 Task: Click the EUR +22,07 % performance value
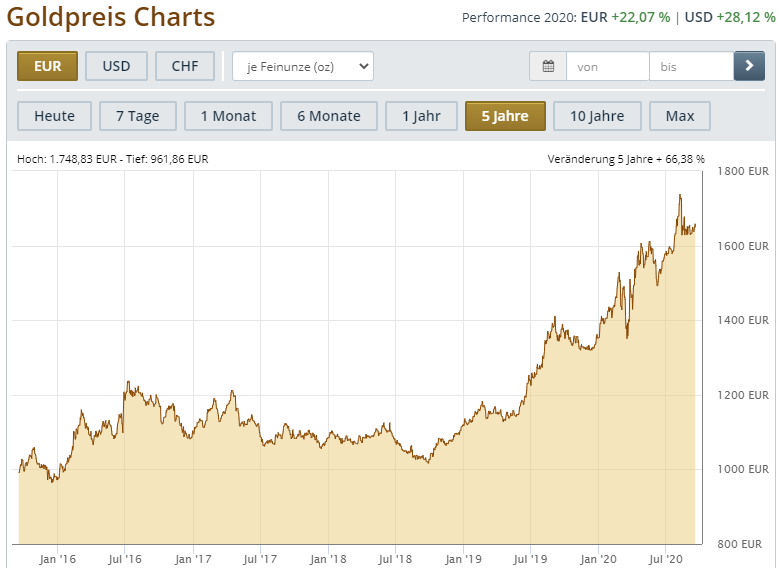(625, 17)
